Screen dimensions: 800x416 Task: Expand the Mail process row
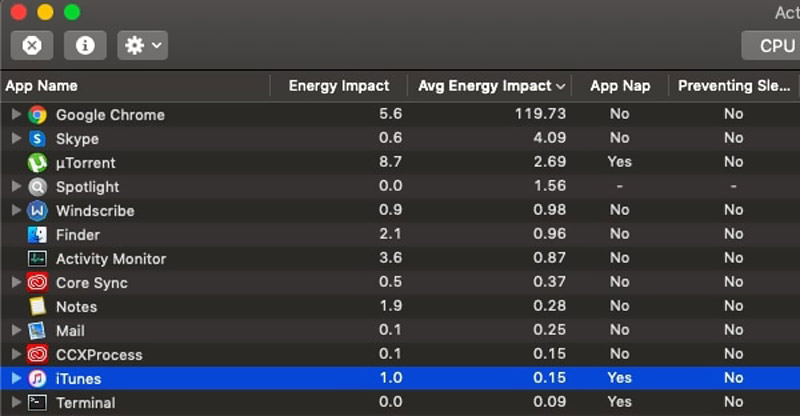click(15, 331)
